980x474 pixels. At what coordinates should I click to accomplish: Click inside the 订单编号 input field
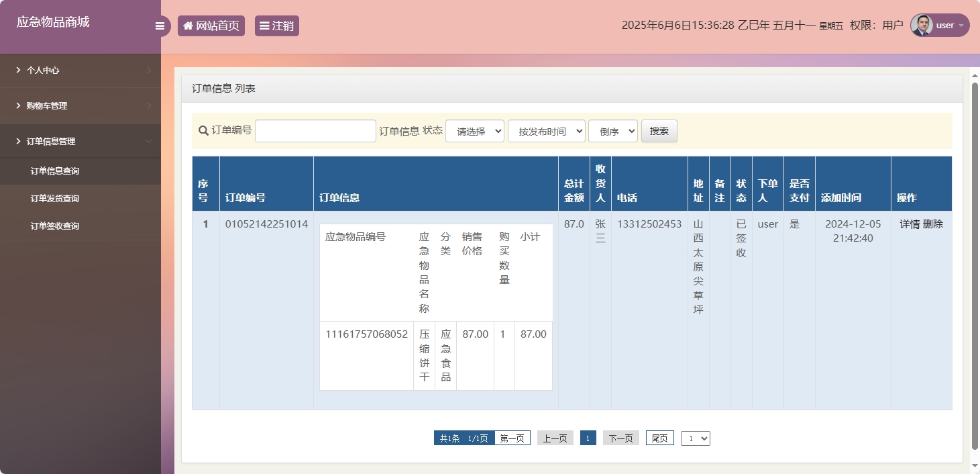[x=315, y=130]
